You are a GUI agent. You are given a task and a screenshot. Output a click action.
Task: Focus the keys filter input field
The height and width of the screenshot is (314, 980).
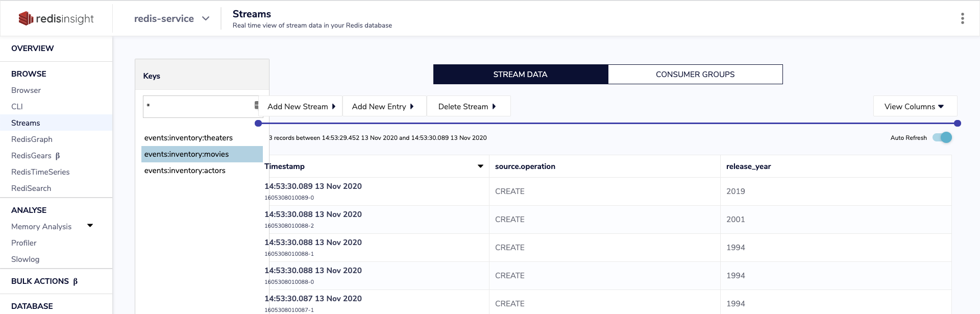tap(199, 106)
